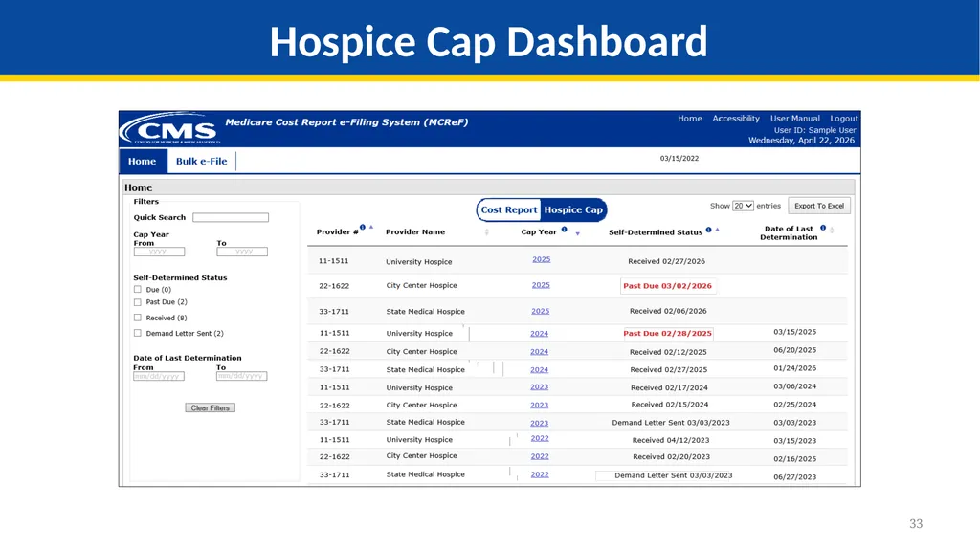This screenshot has height=550, width=980.
Task: Click '01/24/2026' determination date
Action: coord(795,369)
